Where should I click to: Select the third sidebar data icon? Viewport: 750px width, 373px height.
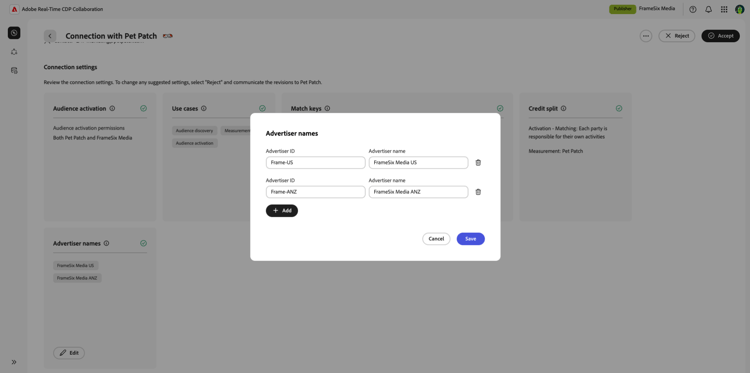click(x=14, y=70)
